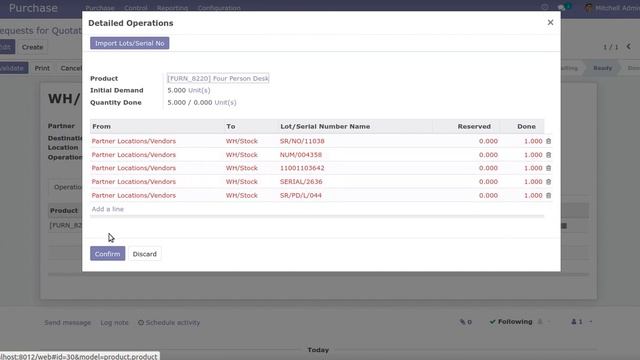Toggle the Following button
The width and height of the screenshot is (640, 360).
point(511,322)
